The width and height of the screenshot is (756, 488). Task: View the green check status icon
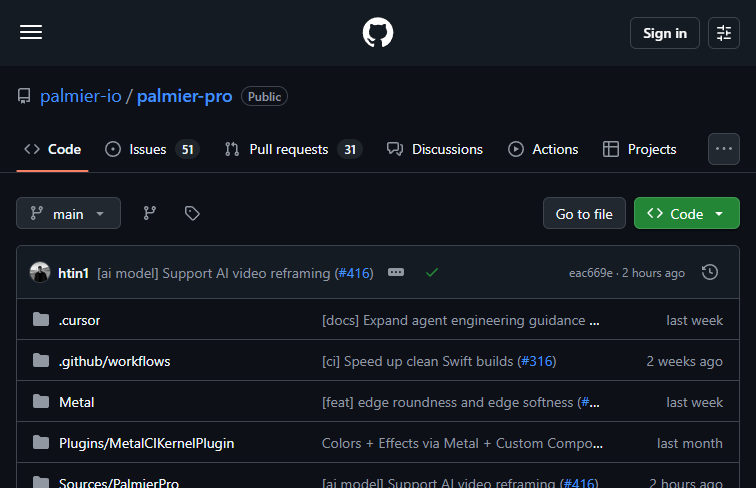(x=432, y=272)
